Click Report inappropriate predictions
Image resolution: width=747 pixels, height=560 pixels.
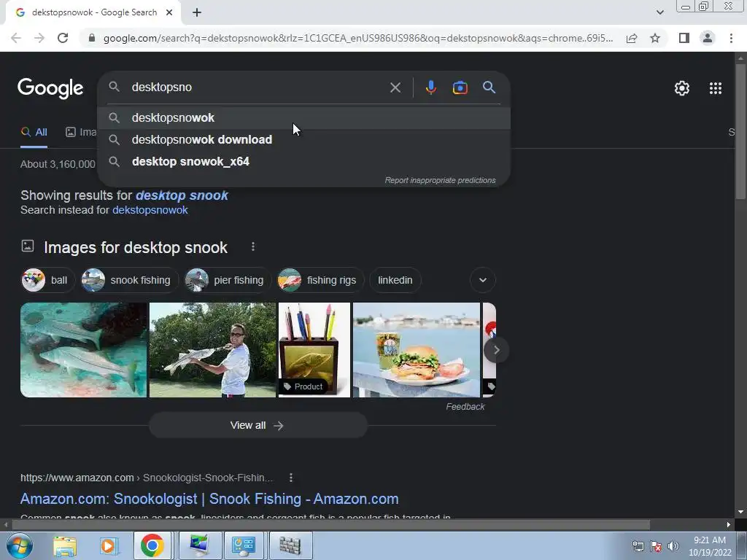click(440, 181)
